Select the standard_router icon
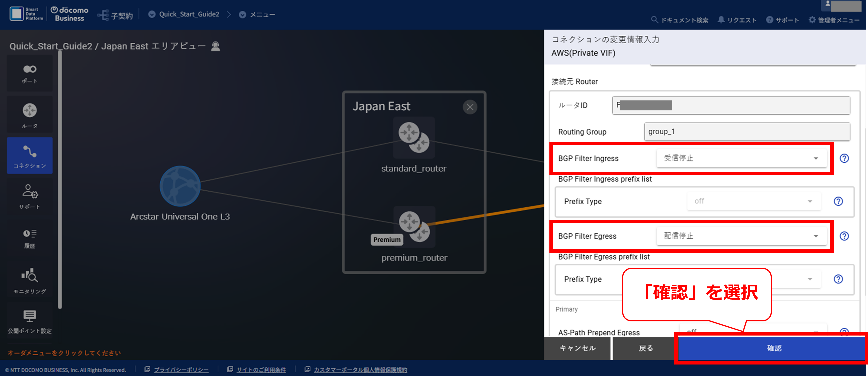This screenshot has height=376, width=868. point(414,137)
